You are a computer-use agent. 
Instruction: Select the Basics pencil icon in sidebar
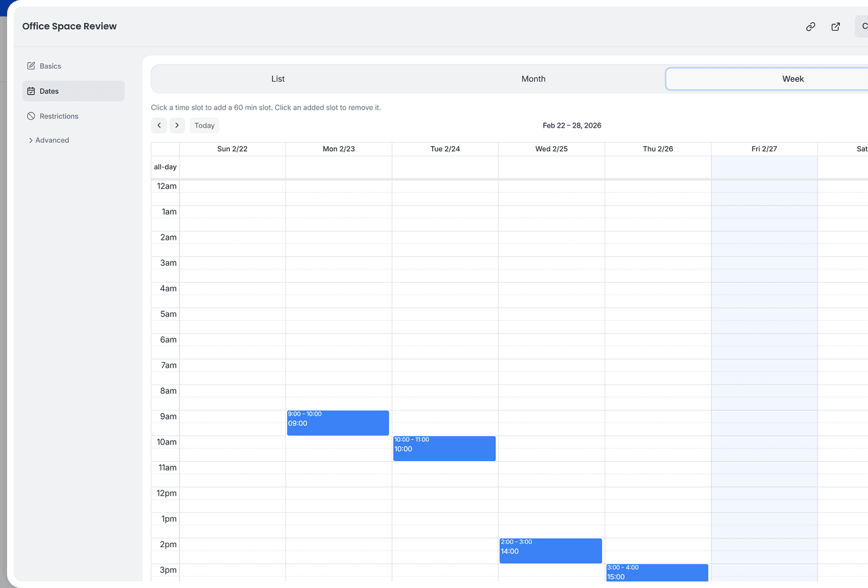coord(31,66)
